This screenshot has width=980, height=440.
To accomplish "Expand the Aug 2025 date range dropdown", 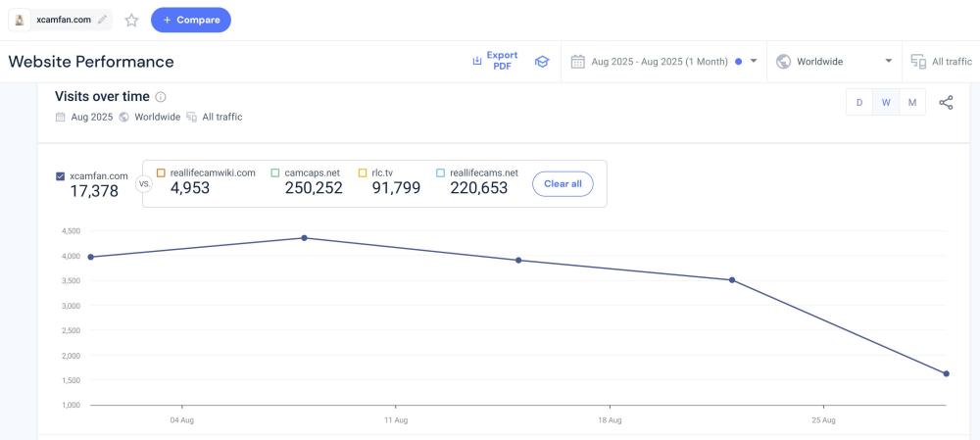I will 754,61.
